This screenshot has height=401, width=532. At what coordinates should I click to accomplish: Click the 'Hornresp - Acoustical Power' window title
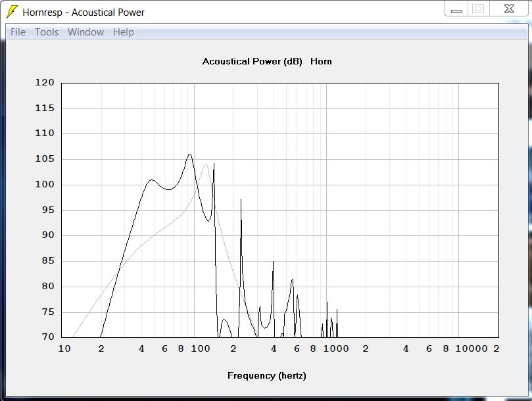[x=84, y=12]
